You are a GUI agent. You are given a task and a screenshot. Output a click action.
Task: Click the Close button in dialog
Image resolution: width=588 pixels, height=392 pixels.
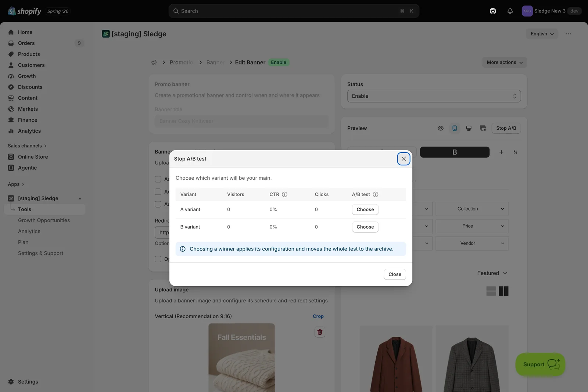395,274
